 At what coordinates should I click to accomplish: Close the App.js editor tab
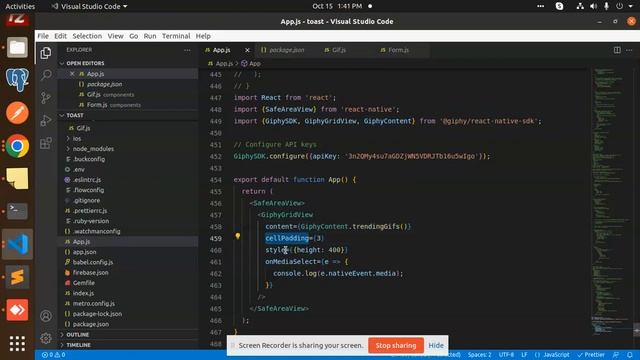(x=247, y=50)
